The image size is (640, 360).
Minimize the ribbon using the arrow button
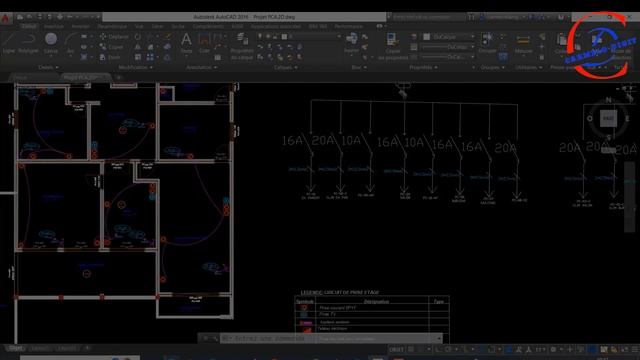(x=380, y=27)
